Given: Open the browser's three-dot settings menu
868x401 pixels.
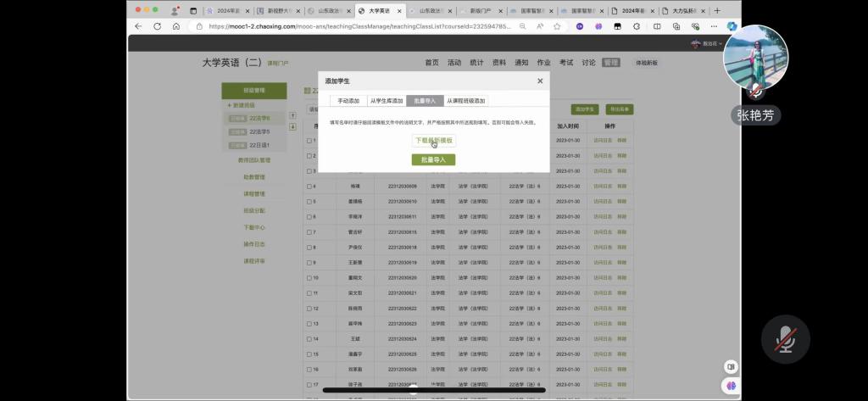Looking at the screenshot, I should [x=713, y=26].
